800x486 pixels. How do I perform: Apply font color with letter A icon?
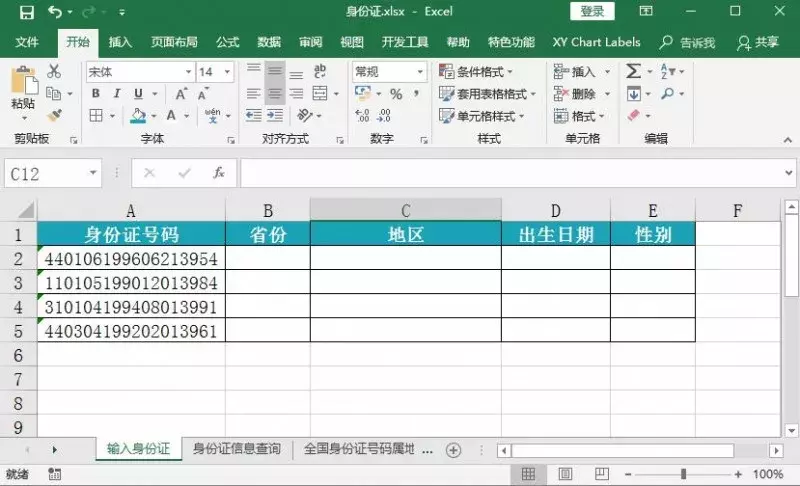171,116
